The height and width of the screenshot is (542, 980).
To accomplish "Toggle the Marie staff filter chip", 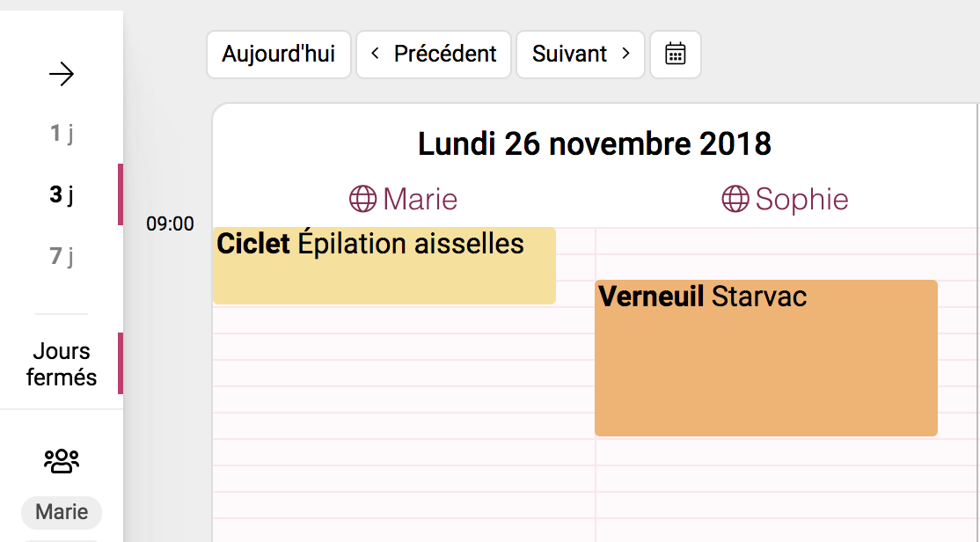I will (62, 512).
